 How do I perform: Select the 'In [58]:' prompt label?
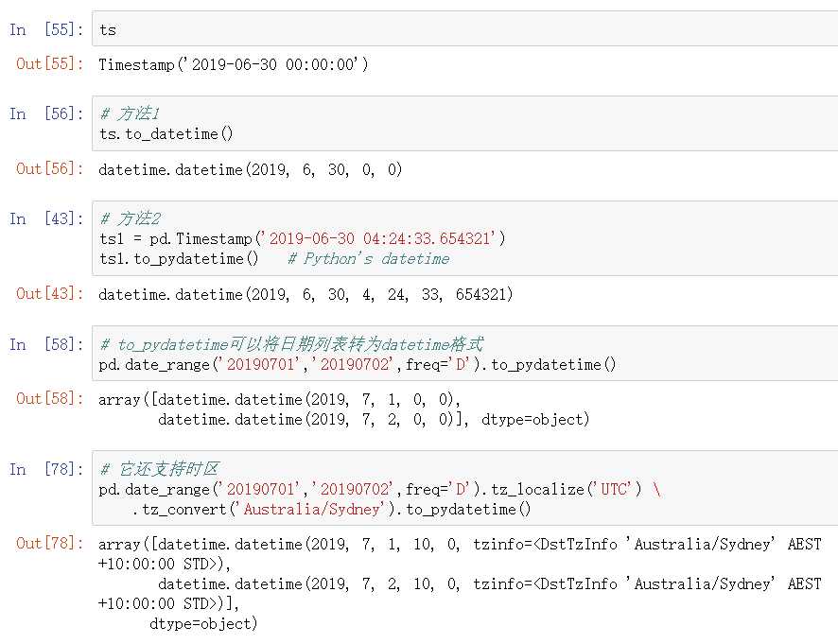(x=46, y=344)
